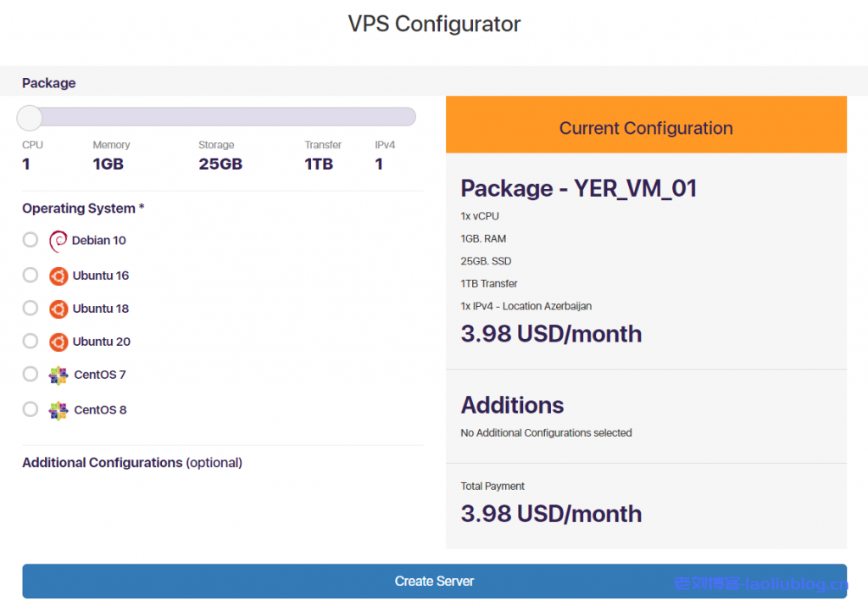This screenshot has height=612, width=868.
Task: Click the CentOS 7 logo icon
Action: click(58, 375)
